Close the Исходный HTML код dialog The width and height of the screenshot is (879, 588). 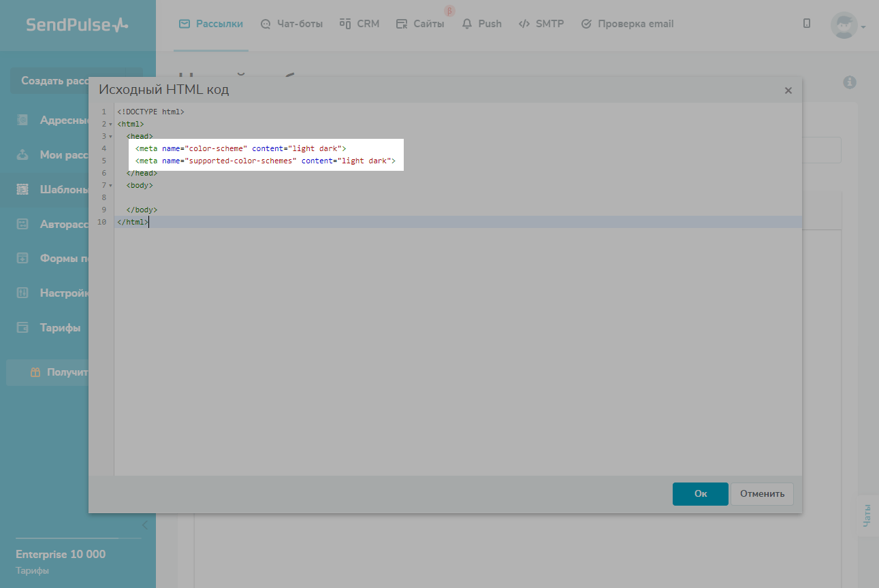(x=788, y=91)
